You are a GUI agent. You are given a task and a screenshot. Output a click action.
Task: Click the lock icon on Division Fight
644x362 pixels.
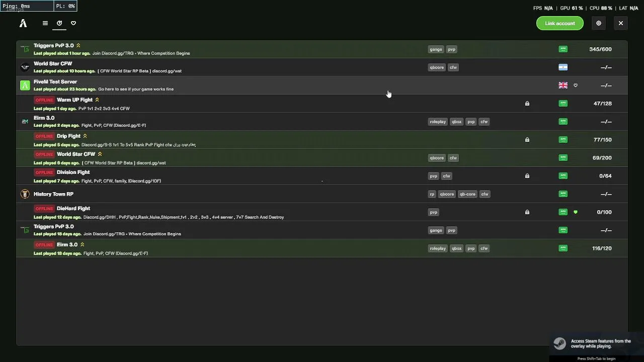pyautogui.click(x=527, y=176)
